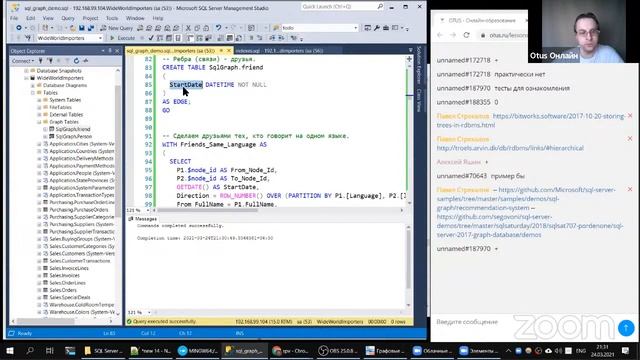This screenshot has width=640, height=360.
Task: Open the Query menu
Action: [x=68, y=18]
